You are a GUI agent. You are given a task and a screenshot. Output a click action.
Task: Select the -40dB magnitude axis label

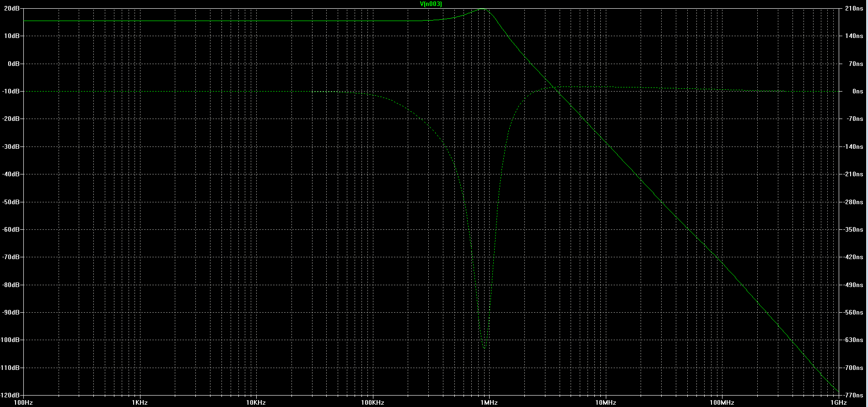(11, 174)
